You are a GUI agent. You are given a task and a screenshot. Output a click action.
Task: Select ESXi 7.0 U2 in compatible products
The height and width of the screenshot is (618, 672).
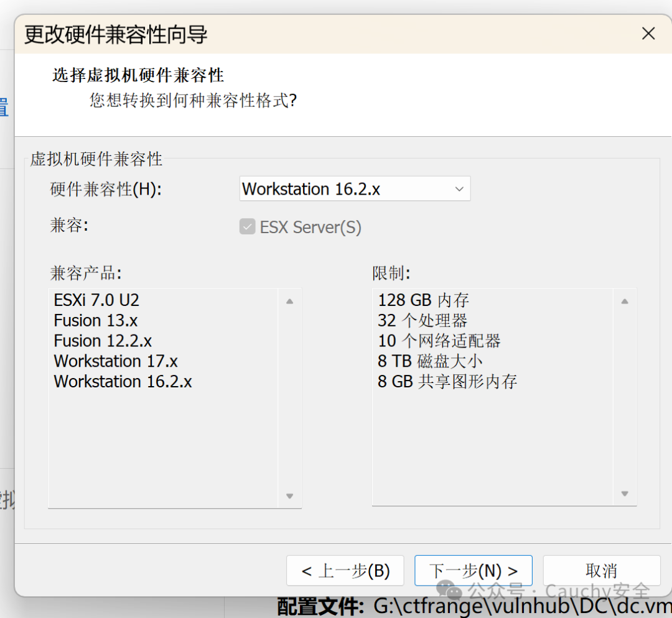click(x=96, y=300)
